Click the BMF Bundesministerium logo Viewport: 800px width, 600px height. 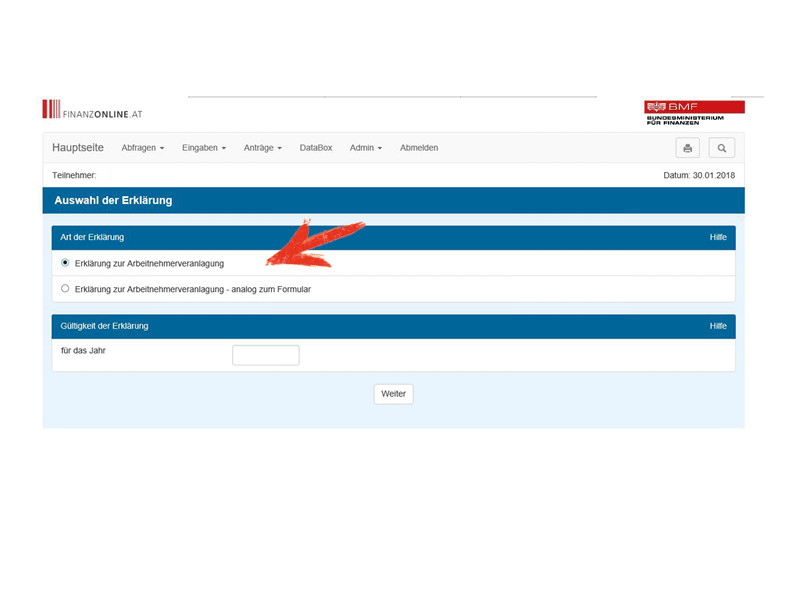coord(694,113)
